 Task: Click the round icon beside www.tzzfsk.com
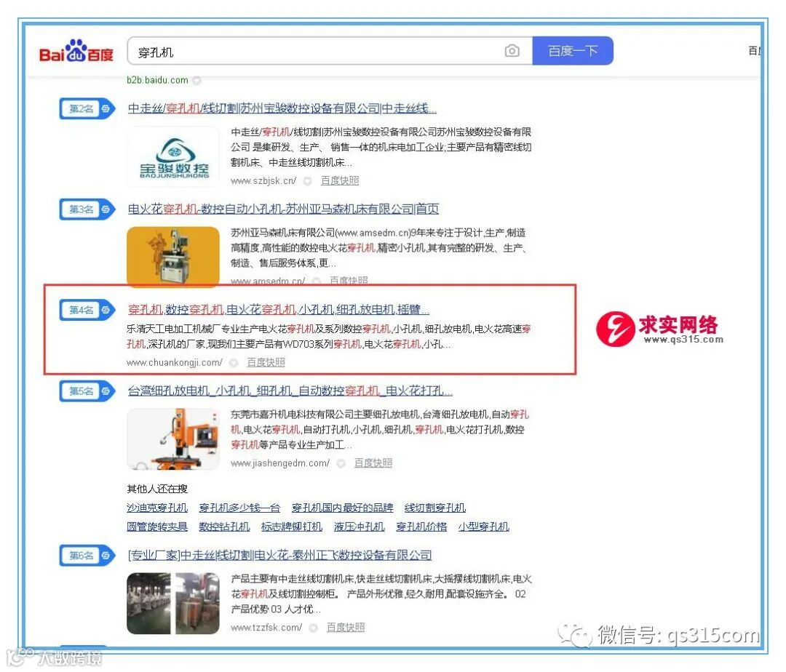pos(314,628)
